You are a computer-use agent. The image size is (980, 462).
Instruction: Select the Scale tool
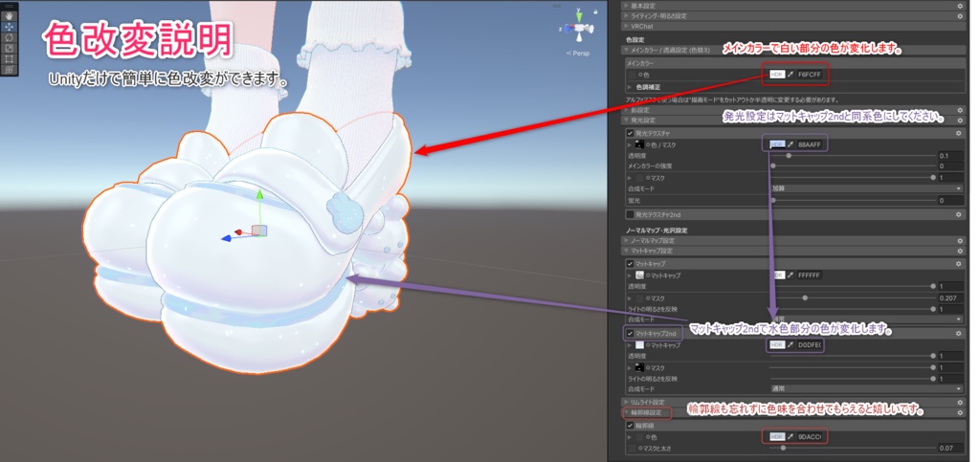[x=10, y=48]
